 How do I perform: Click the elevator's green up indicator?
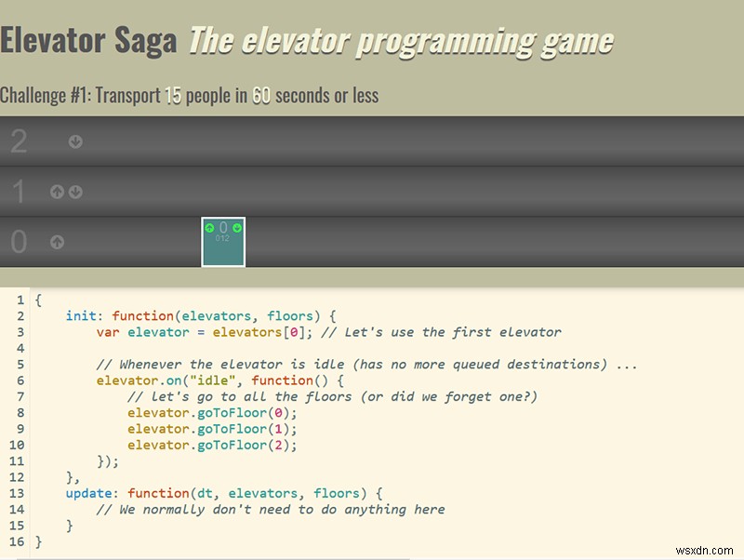pyautogui.click(x=210, y=228)
